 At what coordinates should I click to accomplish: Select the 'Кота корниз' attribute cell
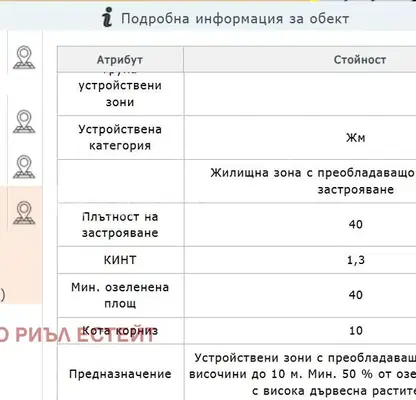click(x=120, y=331)
